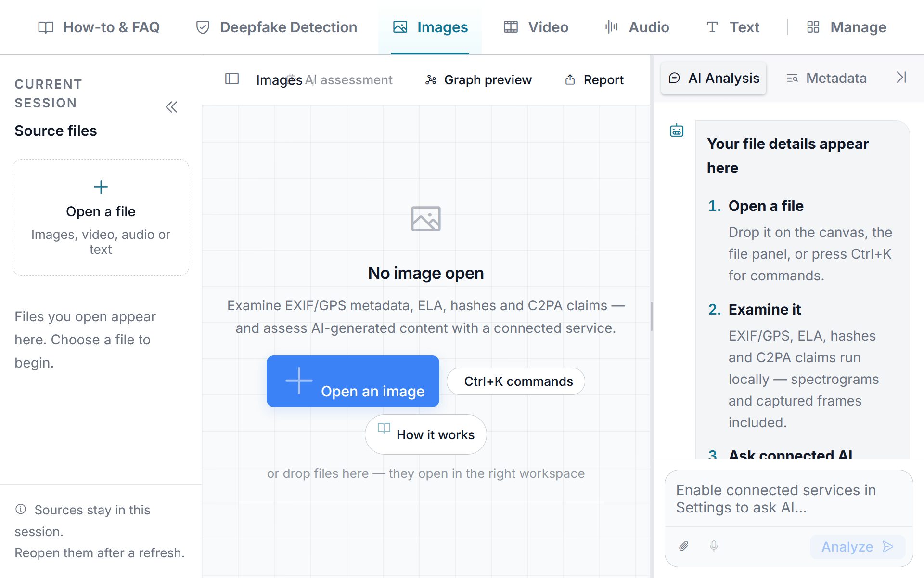Click the Open an image button
Image resolution: width=924 pixels, height=578 pixels.
[x=353, y=381]
